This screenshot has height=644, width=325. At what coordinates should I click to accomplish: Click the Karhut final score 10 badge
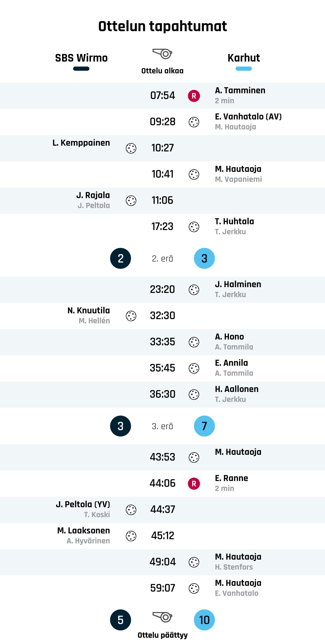click(x=204, y=620)
